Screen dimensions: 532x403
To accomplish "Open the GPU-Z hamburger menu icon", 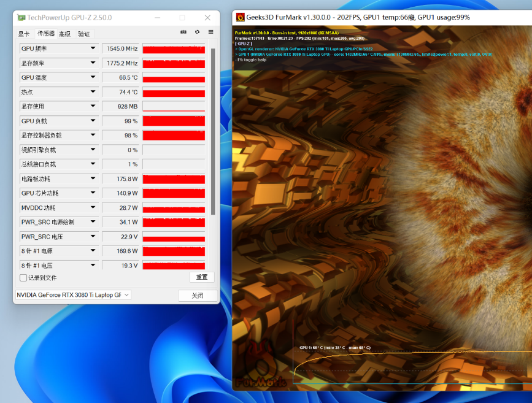I will (210, 32).
